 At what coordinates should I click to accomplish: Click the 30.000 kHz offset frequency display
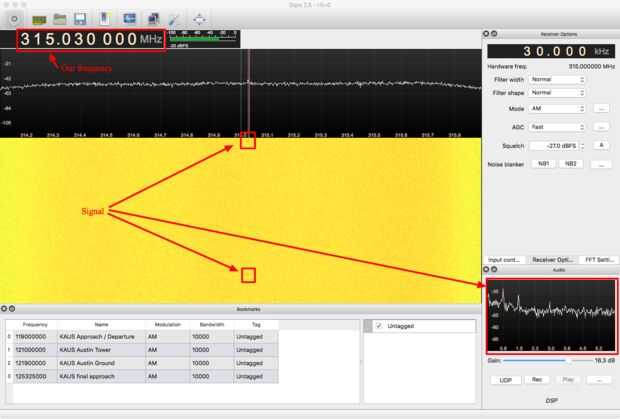click(x=551, y=51)
